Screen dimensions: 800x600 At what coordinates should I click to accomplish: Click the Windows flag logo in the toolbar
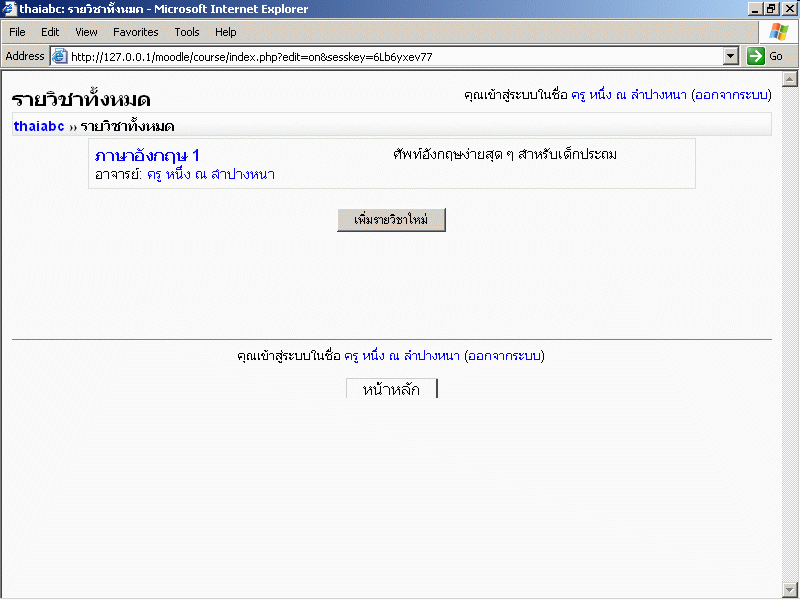click(778, 32)
